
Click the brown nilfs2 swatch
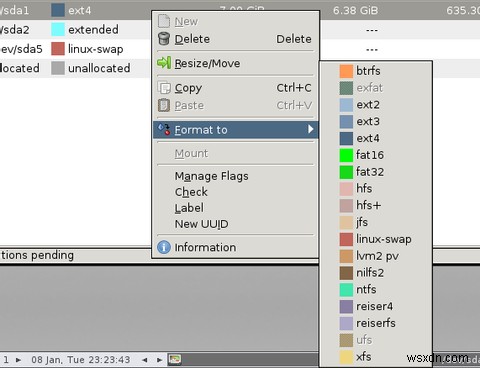tap(346, 273)
